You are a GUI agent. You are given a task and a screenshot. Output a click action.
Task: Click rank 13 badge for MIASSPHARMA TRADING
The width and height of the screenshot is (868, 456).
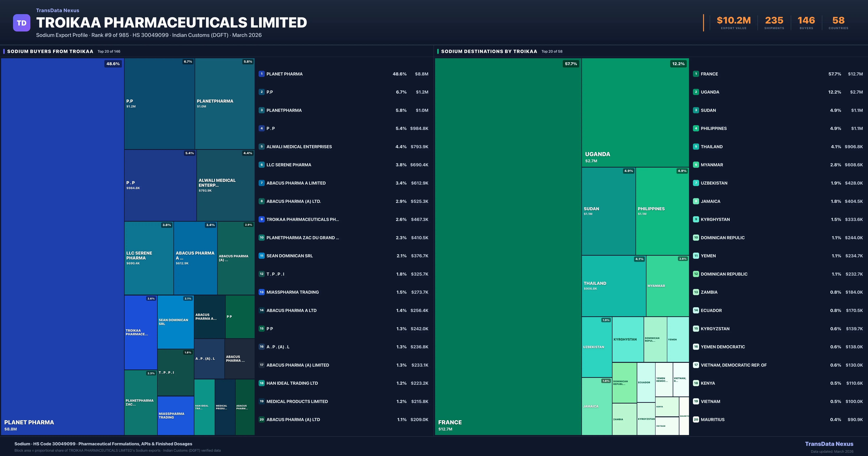261,292
